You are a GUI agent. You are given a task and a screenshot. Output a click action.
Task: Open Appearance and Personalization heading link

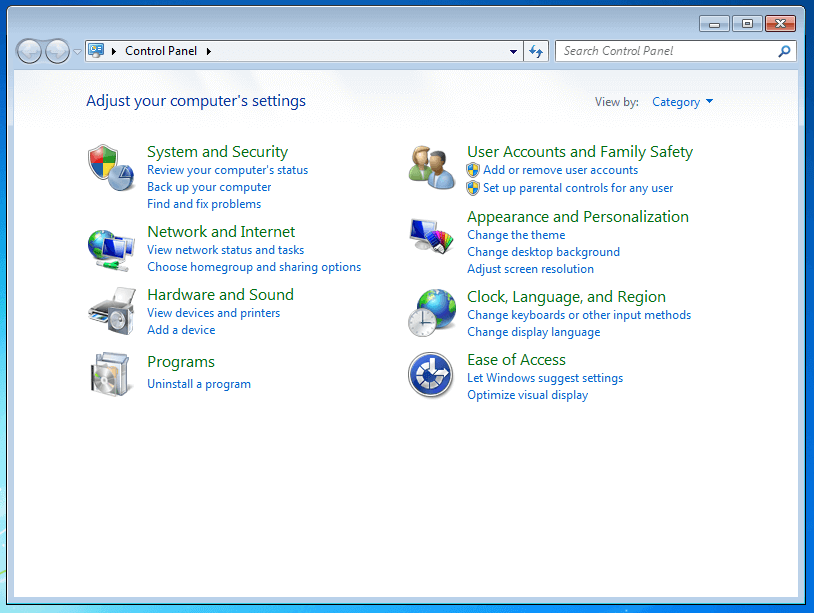coord(578,216)
